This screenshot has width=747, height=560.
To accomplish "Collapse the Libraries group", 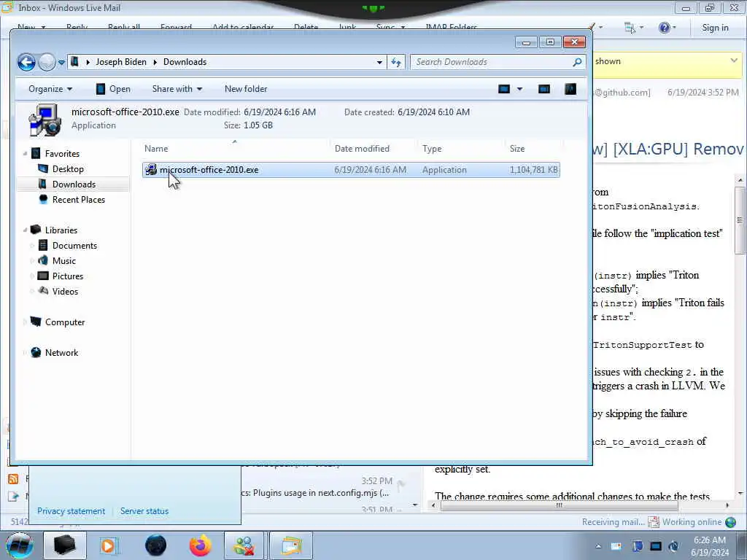I will 25,230.
